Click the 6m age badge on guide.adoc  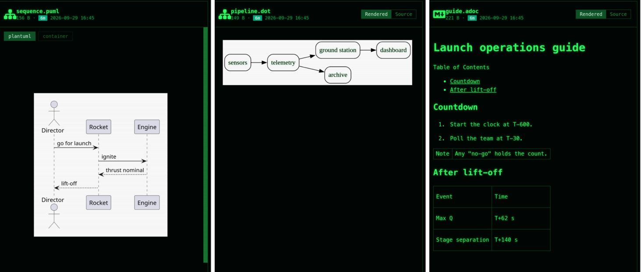(x=472, y=18)
